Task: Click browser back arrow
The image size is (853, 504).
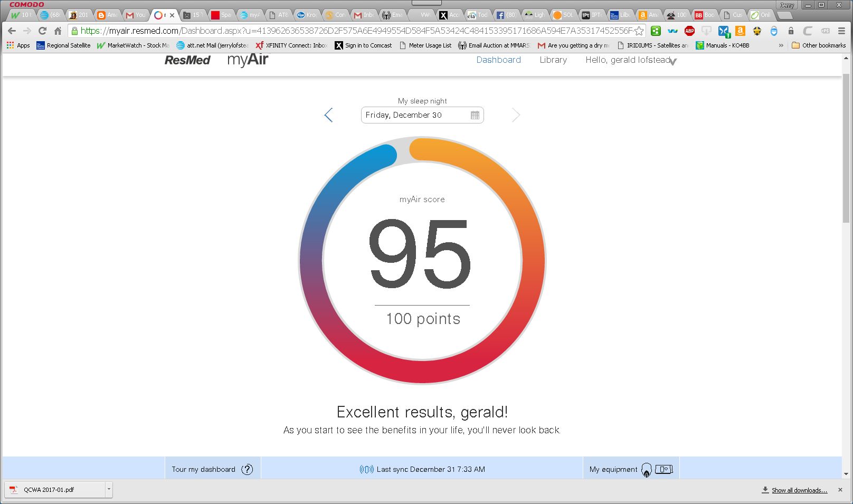Action: (12, 31)
